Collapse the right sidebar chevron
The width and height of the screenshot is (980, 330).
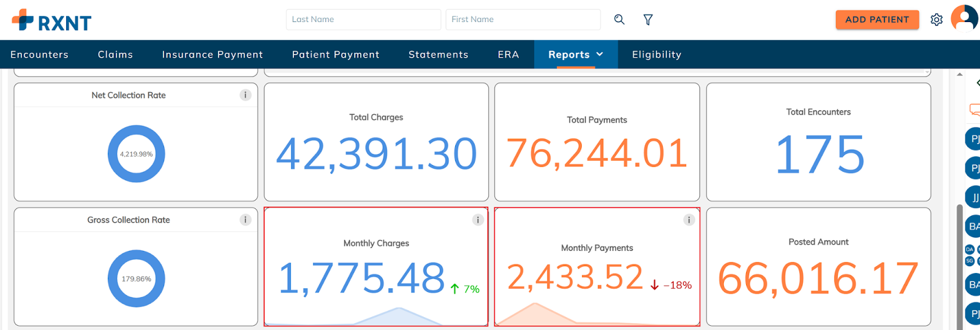point(978,83)
